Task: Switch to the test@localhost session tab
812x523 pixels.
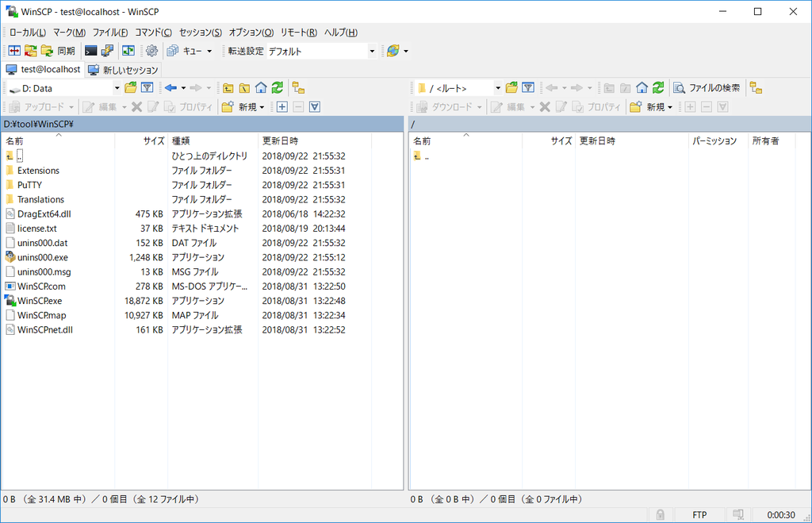Action: (44, 70)
